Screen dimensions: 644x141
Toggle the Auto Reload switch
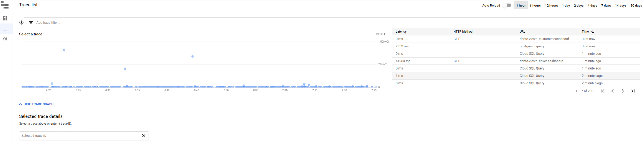(507, 6)
